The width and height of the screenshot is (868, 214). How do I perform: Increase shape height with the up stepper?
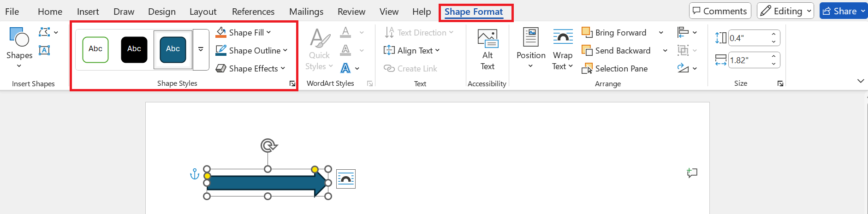pos(773,34)
